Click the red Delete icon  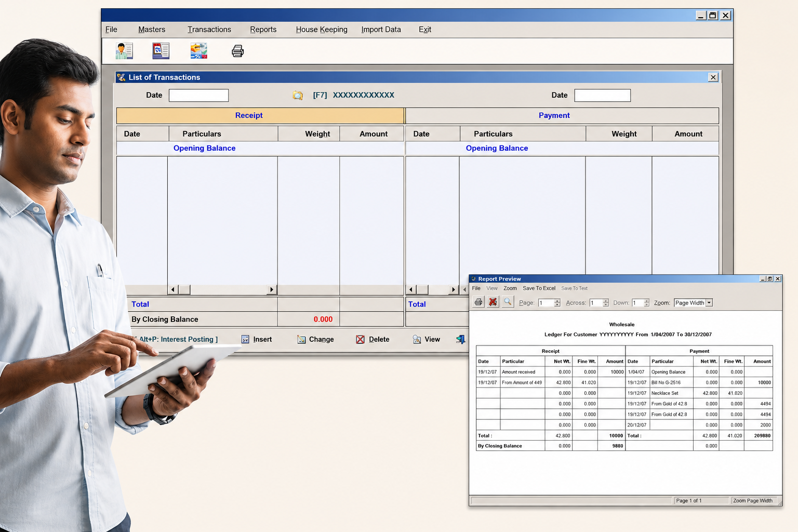[x=360, y=339]
